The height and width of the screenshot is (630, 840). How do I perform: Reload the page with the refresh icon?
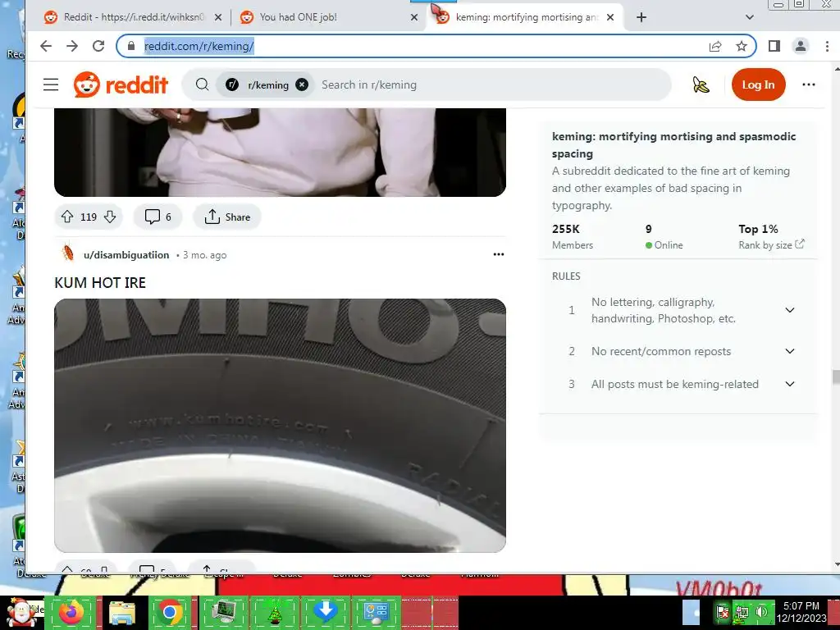[x=98, y=46]
